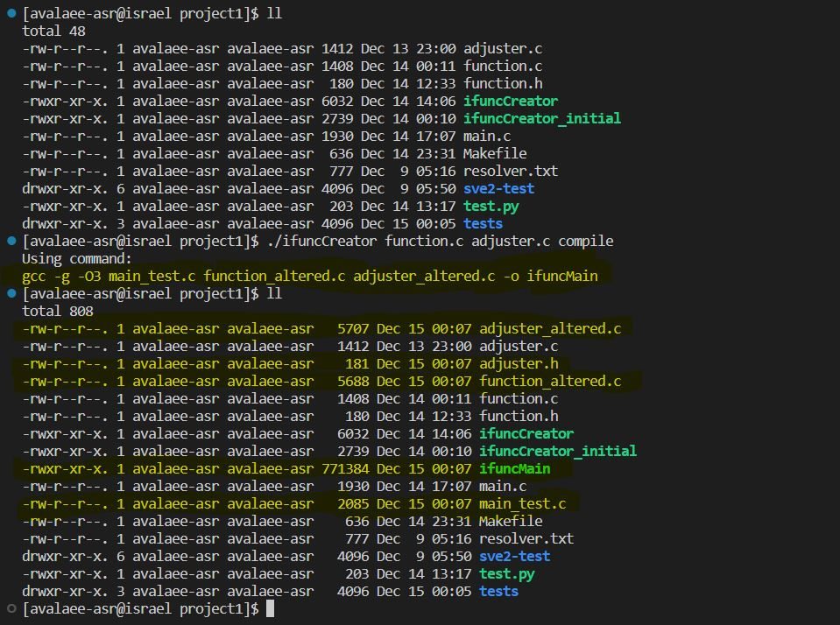Click function_altered.c file name
The image size is (840, 625).
550,382
